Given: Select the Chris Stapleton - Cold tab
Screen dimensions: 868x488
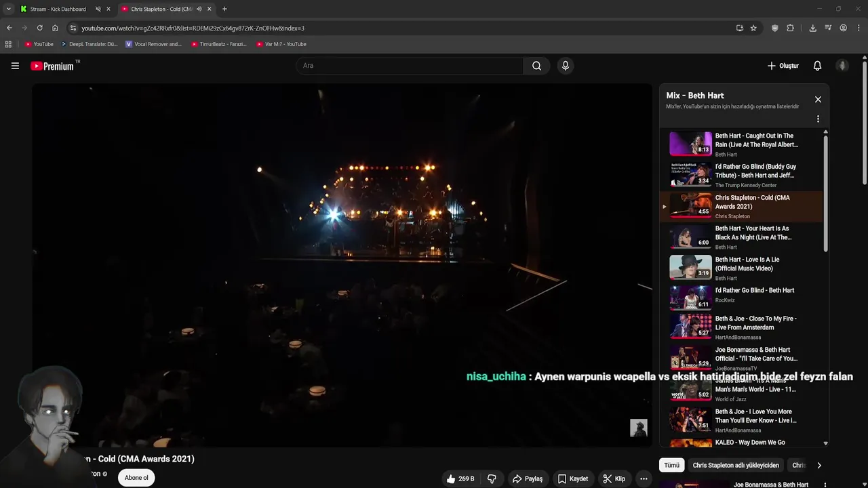Looking at the screenshot, I should click(x=161, y=9).
